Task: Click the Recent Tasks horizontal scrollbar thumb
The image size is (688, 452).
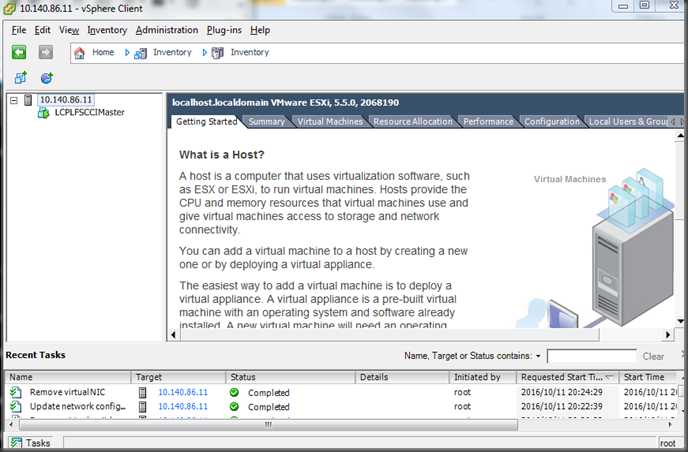Action: 268,425
